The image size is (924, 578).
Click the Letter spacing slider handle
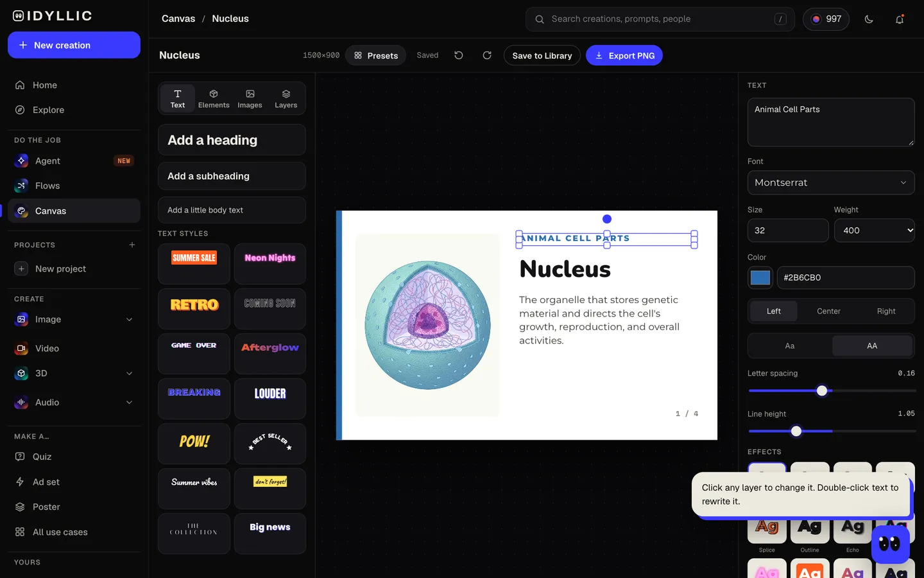point(822,390)
